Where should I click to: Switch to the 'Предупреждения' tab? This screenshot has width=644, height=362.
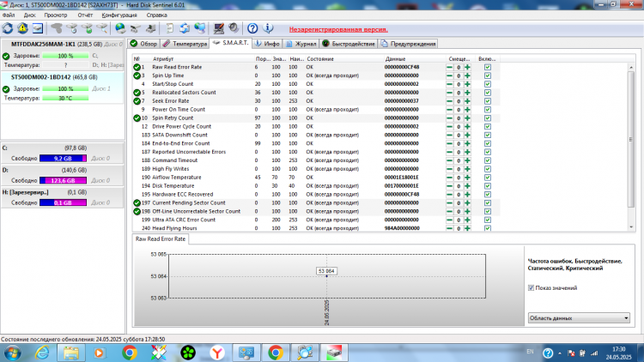tap(408, 44)
